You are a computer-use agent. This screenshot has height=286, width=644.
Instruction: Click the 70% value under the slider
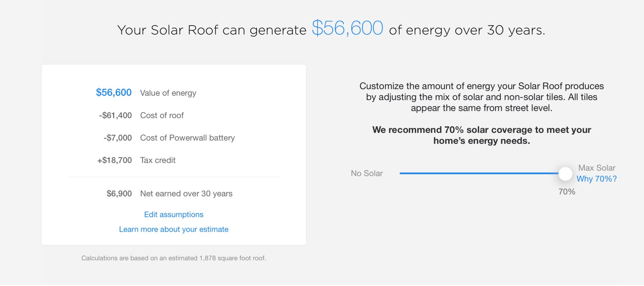coord(567,192)
